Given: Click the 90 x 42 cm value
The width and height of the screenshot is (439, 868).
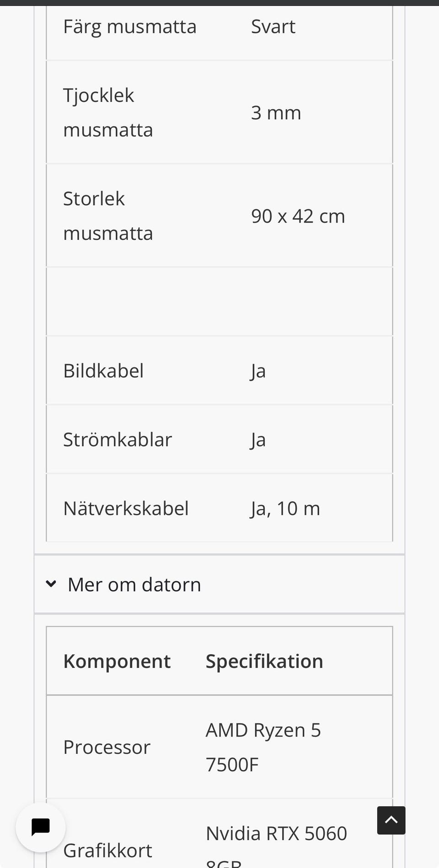Looking at the screenshot, I should pos(298,216).
